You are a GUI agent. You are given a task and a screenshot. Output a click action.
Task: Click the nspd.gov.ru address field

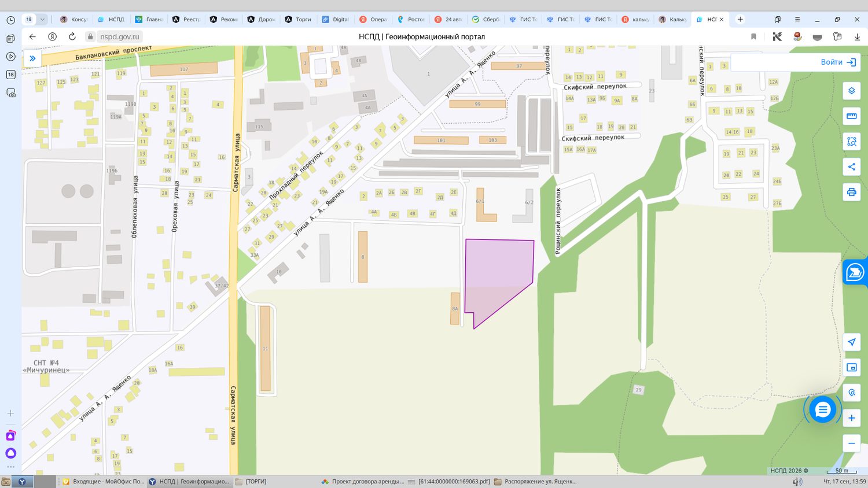(120, 36)
